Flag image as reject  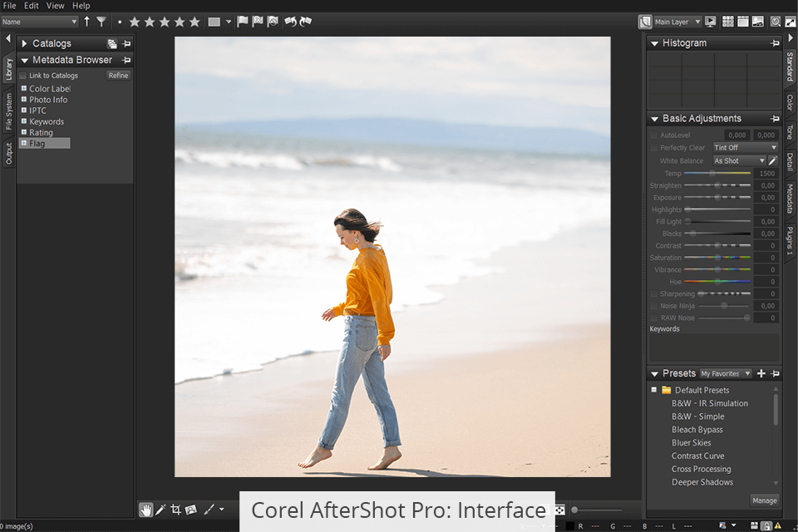coord(258,22)
